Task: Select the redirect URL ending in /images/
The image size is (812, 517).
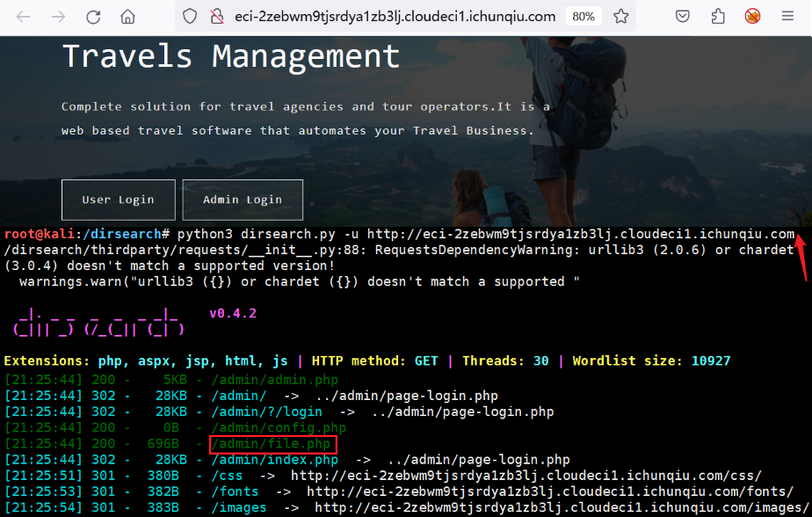Action: coord(562,507)
